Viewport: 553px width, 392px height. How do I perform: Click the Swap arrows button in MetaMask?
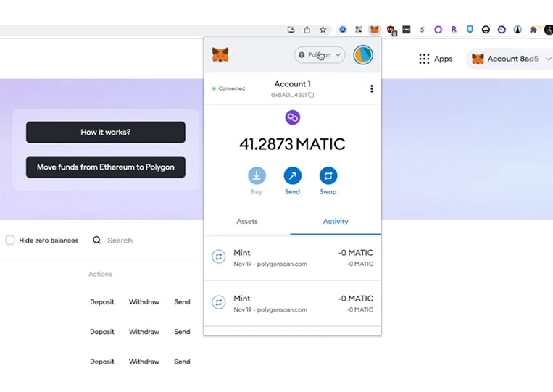pyautogui.click(x=328, y=175)
